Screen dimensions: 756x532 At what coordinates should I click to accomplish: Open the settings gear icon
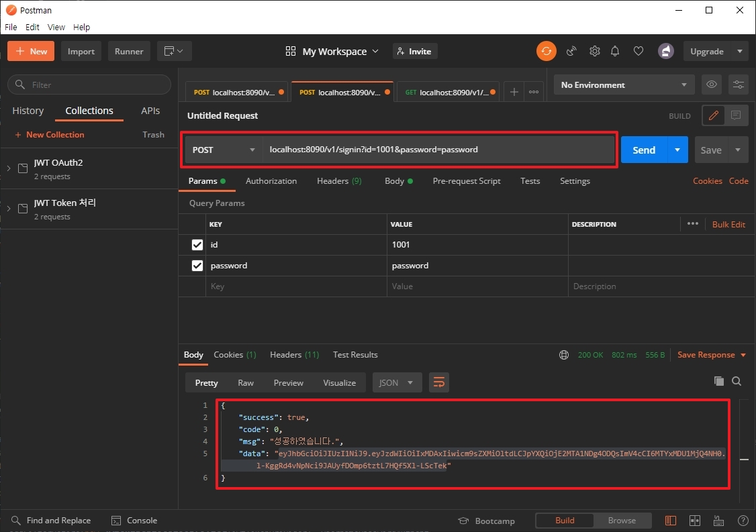[594, 51]
